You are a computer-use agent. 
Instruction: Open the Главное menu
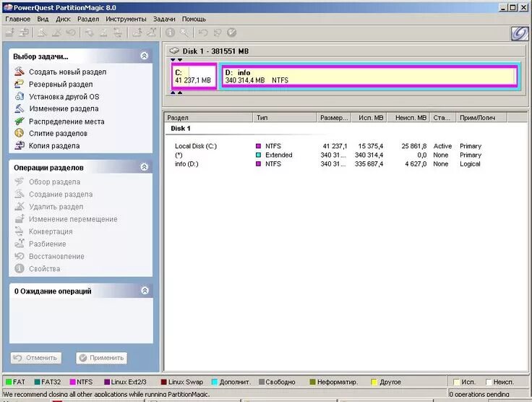pos(17,19)
